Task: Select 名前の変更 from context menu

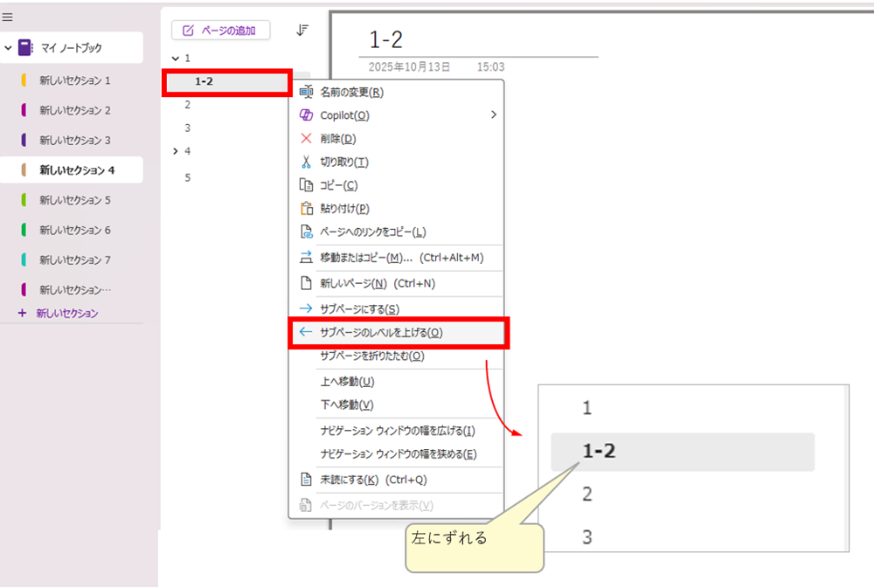Action: [351, 92]
